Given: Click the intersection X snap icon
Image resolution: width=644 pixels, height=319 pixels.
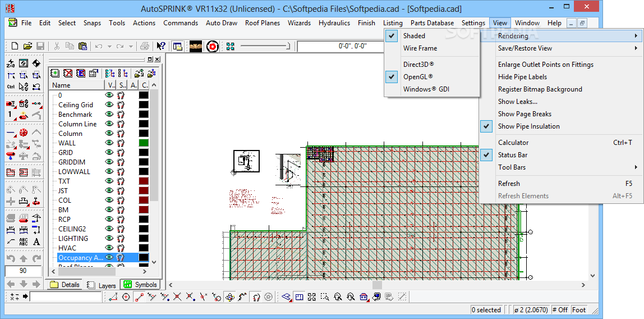Looking at the screenshot, I should coord(177,297).
